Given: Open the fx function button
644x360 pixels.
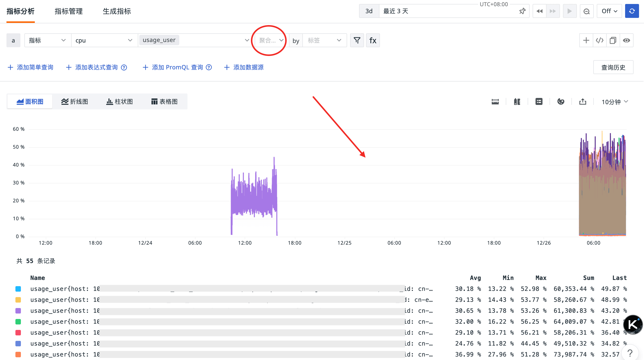Looking at the screenshot, I should click(x=373, y=40).
